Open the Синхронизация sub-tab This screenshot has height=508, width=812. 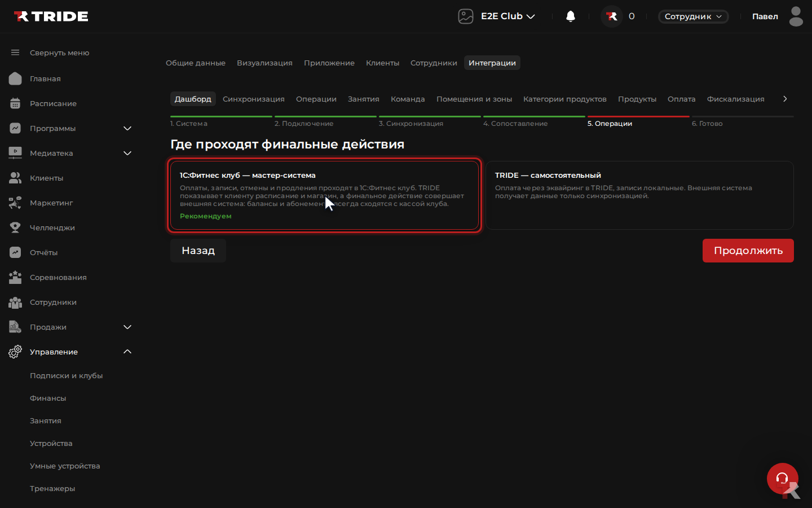pyautogui.click(x=254, y=99)
